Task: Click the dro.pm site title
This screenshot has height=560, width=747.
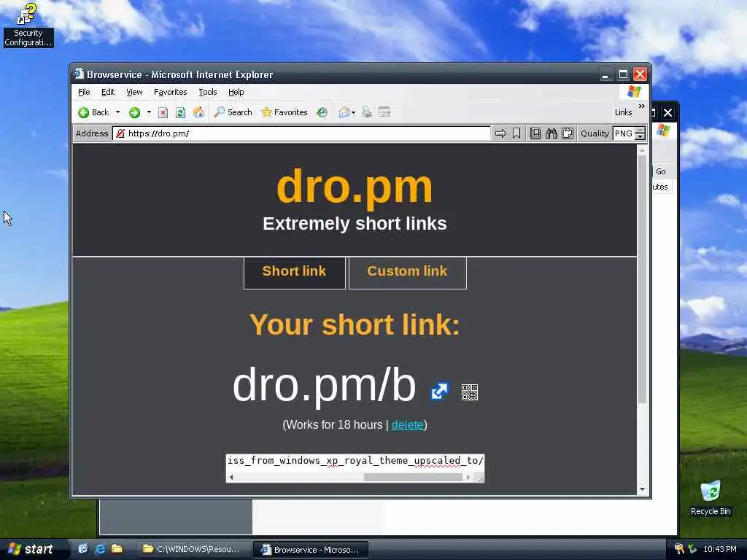Action: [355, 187]
